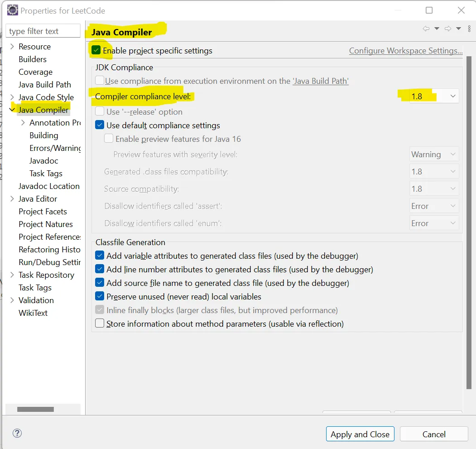
Task: Click the Eclipse icon in title bar
Action: point(12,10)
